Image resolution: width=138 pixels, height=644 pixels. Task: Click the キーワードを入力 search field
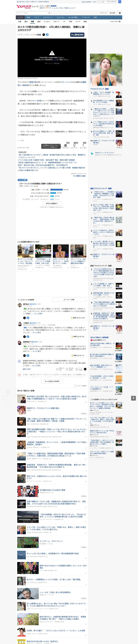point(32,13)
